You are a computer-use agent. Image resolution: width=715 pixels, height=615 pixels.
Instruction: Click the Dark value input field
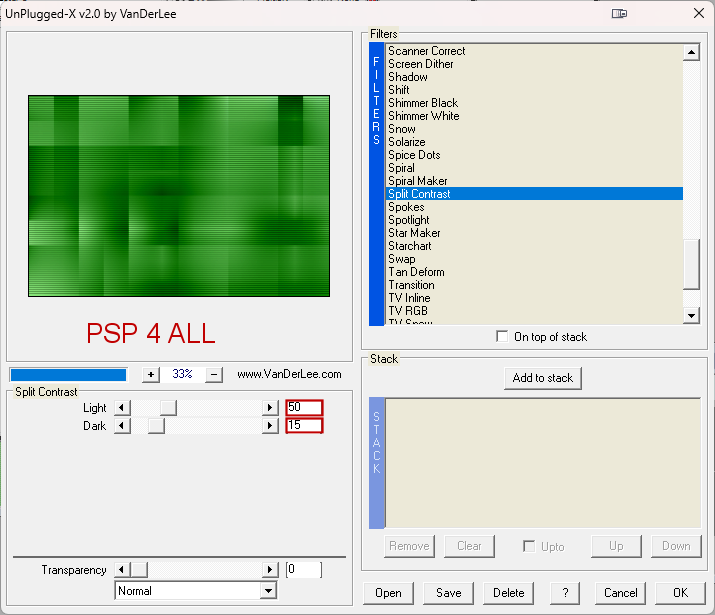304,426
